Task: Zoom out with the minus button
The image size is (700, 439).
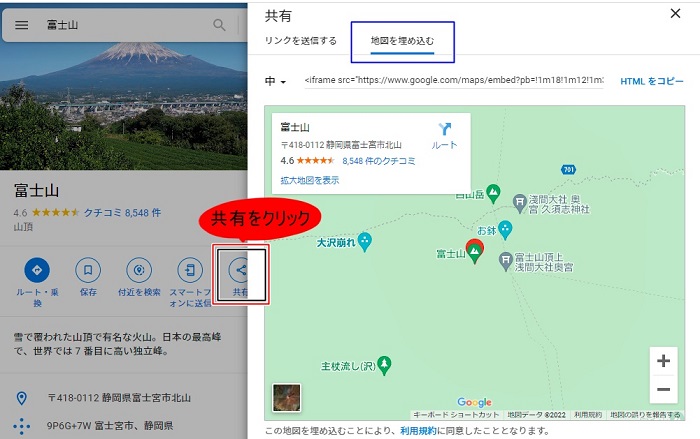Action: 663,389
